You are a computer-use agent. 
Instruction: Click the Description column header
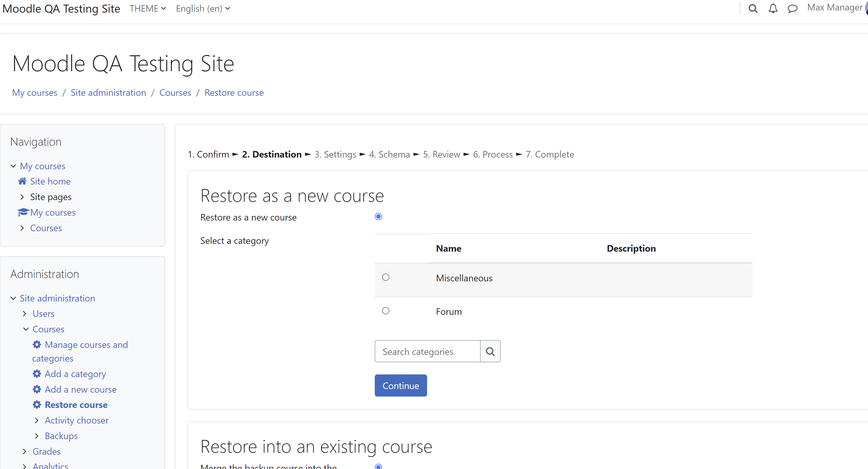point(631,249)
